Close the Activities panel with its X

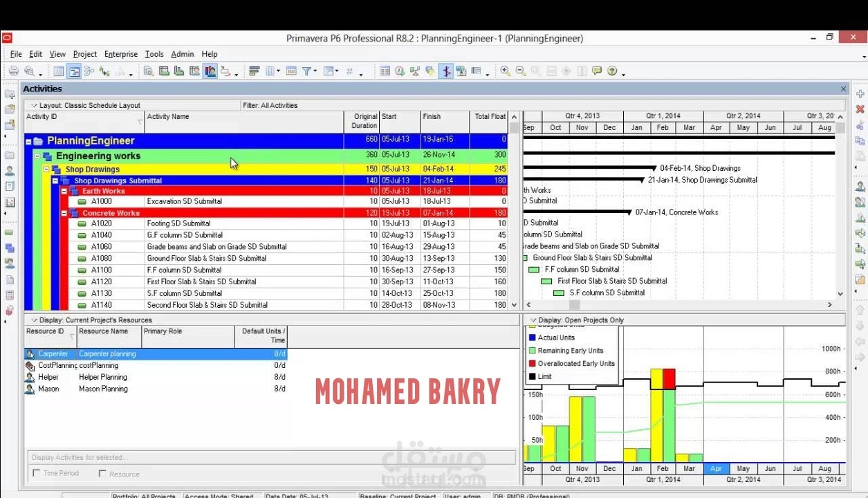(843, 89)
